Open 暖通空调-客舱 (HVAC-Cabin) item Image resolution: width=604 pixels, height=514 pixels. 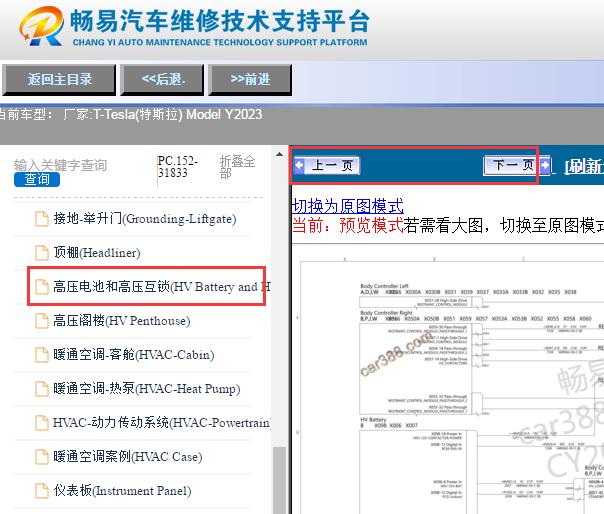click(x=134, y=354)
